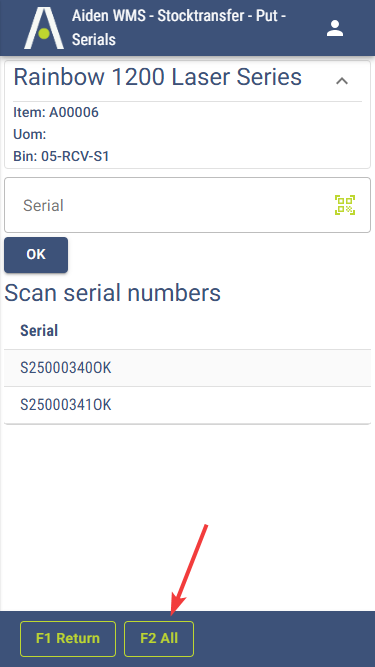The width and height of the screenshot is (375, 667).
Task: Go back with F1 Return
Action: coord(68,638)
